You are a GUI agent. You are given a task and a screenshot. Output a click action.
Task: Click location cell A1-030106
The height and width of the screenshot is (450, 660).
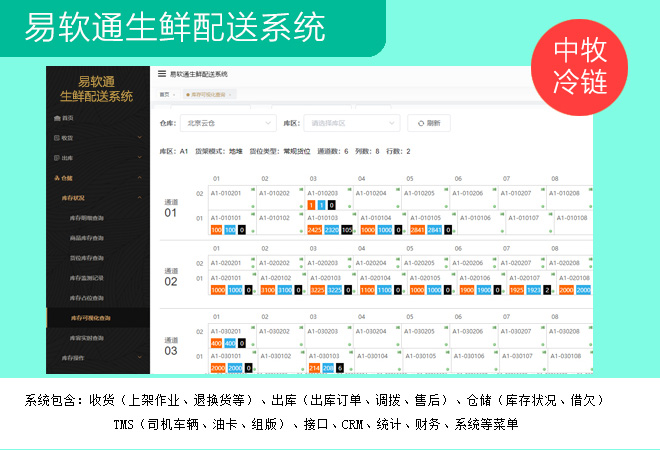point(475,361)
